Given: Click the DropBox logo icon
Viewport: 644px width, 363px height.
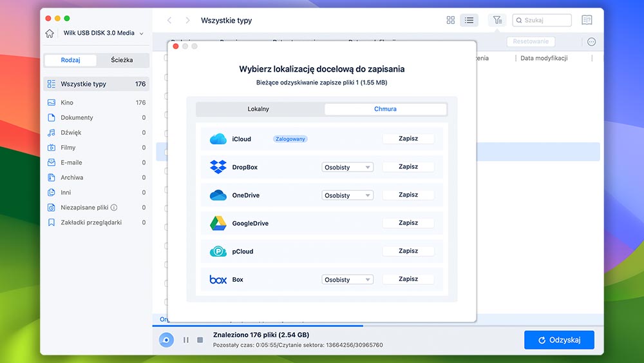Looking at the screenshot, I should 218,167.
